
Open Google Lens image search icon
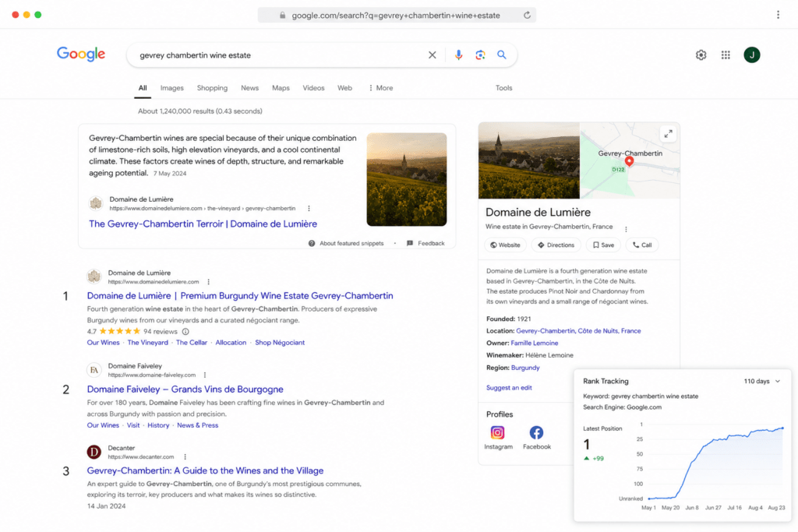480,55
